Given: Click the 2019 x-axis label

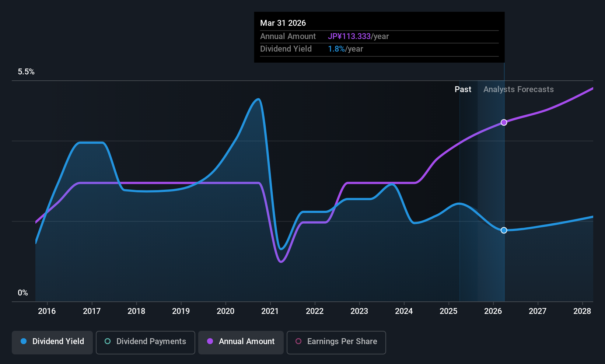Looking at the screenshot, I should 181,311.
